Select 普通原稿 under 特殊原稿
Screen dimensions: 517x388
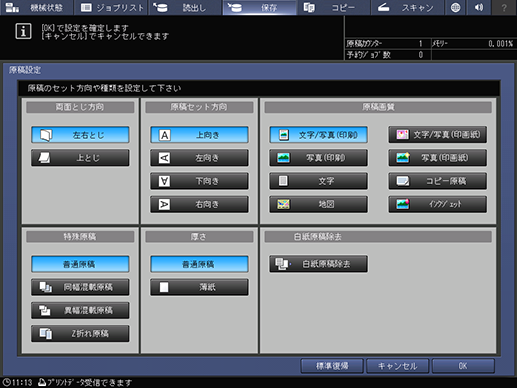(80, 264)
